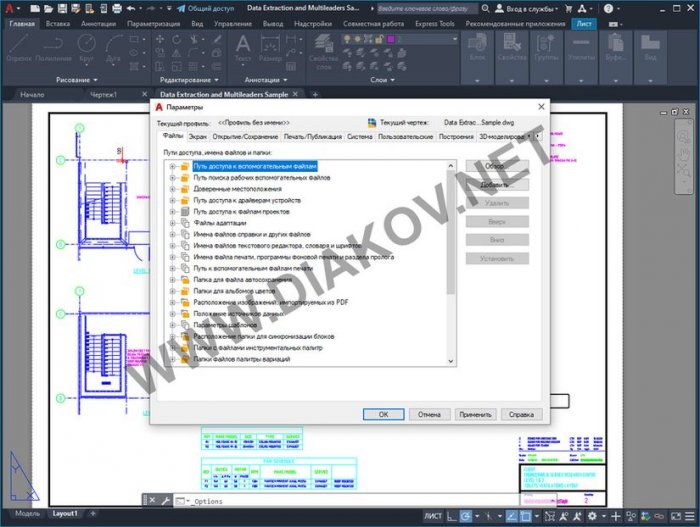Select the Круг (Circle) tool
Screen dimensions: 700x527
(85, 45)
